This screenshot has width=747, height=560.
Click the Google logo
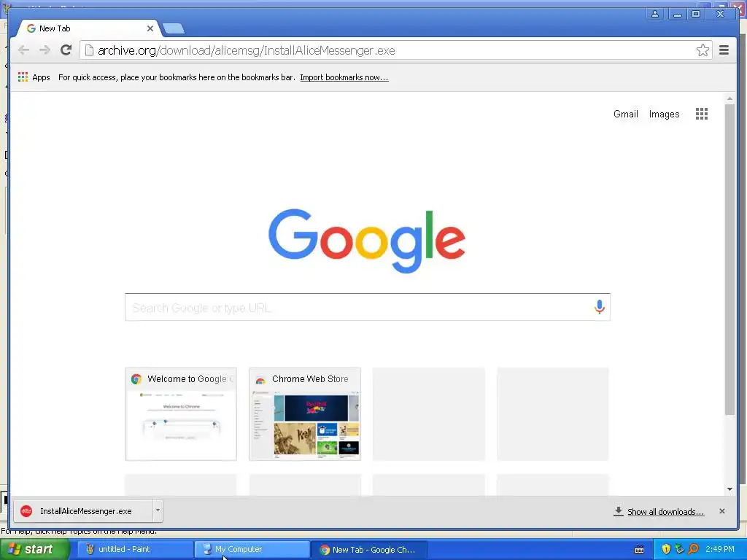367,241
